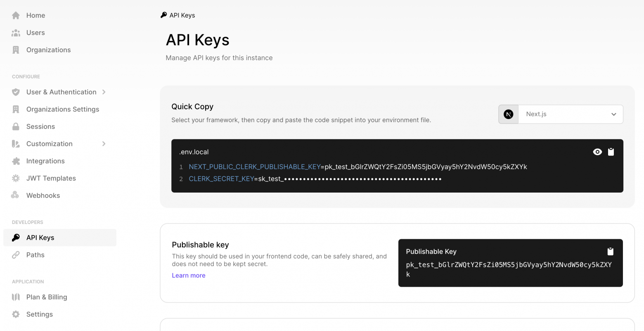Viewport: 644px width, 331px height.
Task: Expand the Customization submenu chevron
Action: click(104, 144)
